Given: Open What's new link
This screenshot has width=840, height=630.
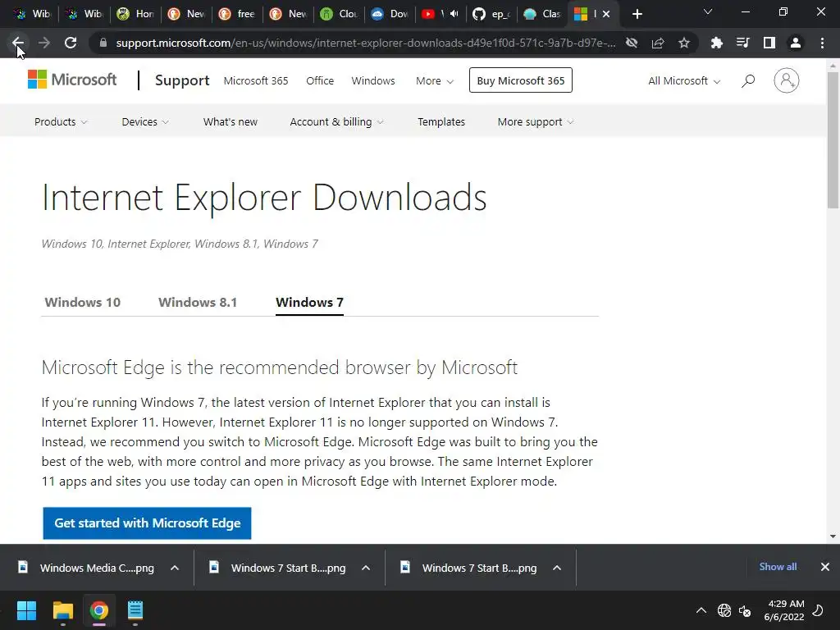Looking at the screenshot, I should point(231,122).
